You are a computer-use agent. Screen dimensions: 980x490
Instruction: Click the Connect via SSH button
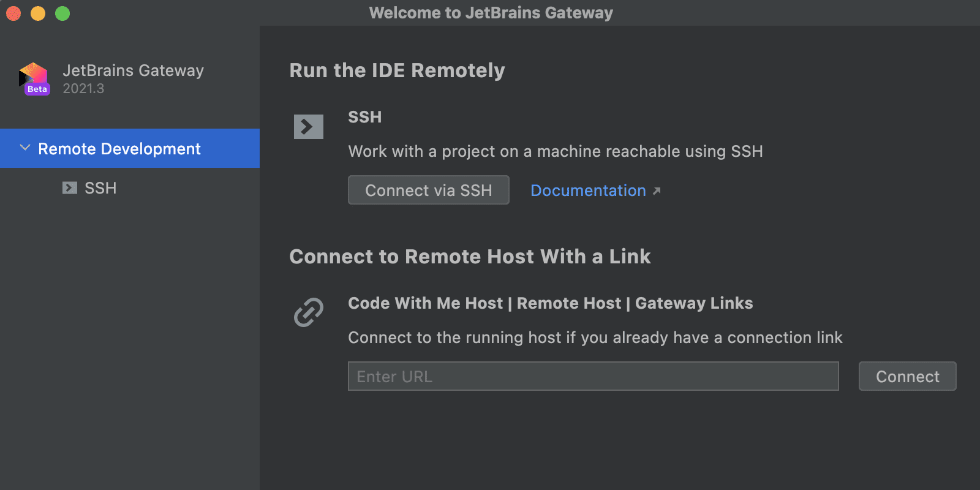429,190
